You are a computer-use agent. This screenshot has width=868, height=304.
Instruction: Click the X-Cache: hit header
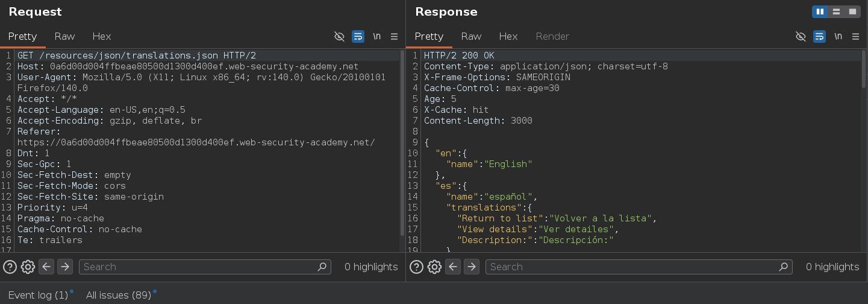[457, 110]
